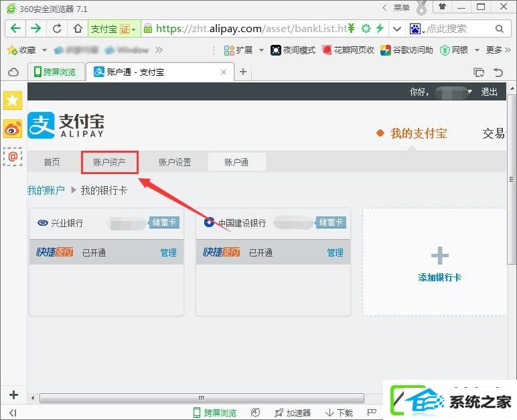Click the 支付宝 证 site certificate badge
Screen dimensions: 517x420
click(x=114, y=29)
